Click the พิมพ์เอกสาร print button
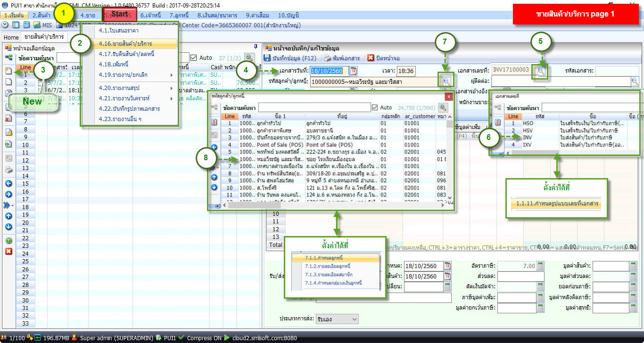This screenshot has width=644, height=343. pyautogui.click(x=342, y=58)
